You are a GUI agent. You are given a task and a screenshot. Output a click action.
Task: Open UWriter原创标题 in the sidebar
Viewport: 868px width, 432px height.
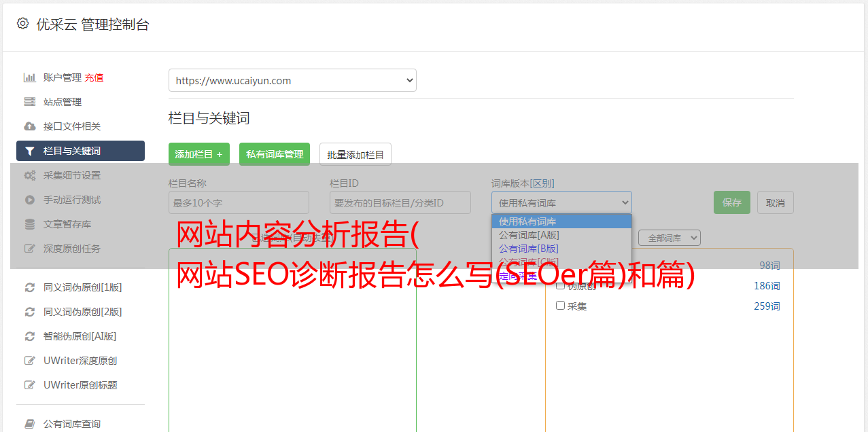(x=80, y=385)
